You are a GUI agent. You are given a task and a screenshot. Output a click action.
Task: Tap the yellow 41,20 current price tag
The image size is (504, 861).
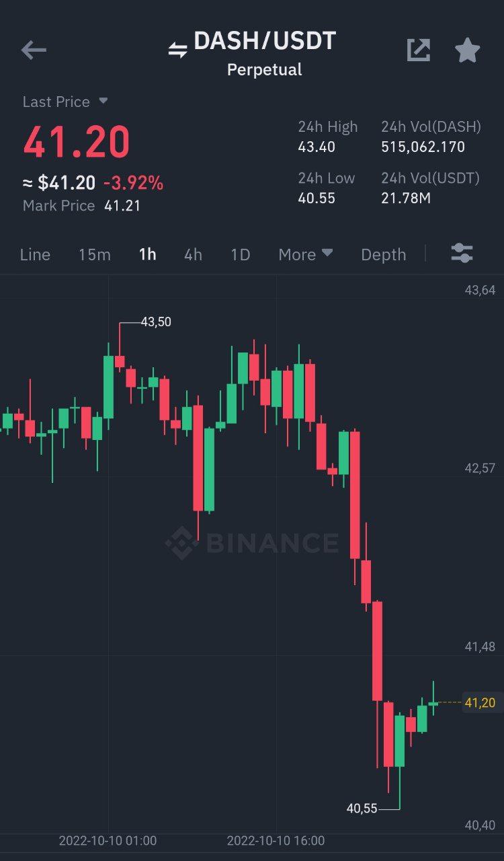[x=480, y=703]
